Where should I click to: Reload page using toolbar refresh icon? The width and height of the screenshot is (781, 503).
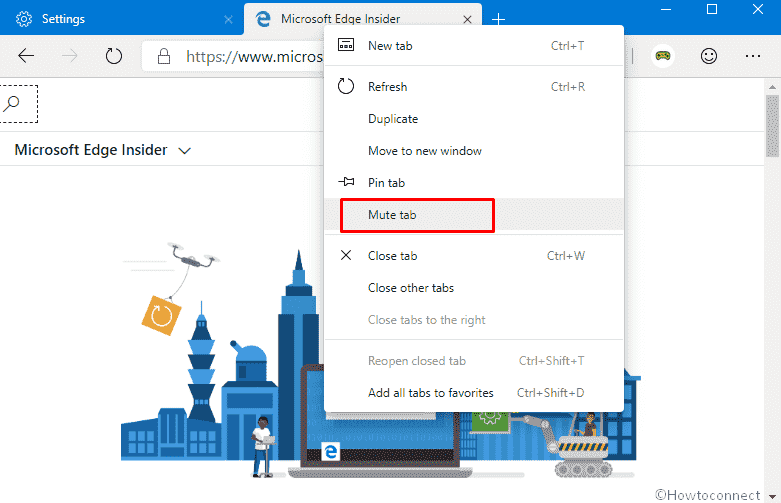click(x=114, y=56)
